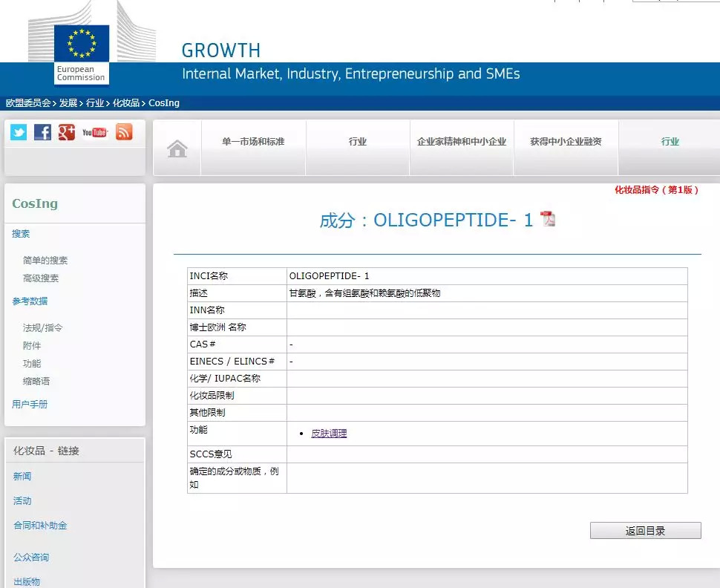
Task: Open the Facebook share icon
Action: (x=43, y=132)
